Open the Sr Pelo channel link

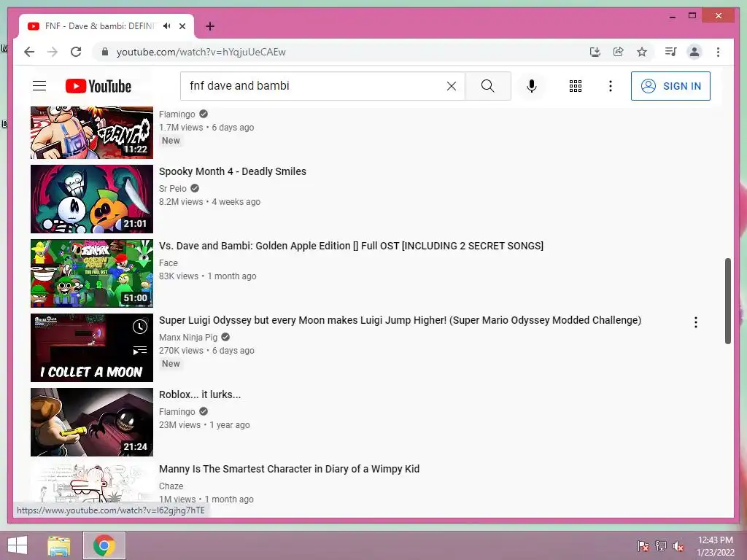tap(172, 189)
